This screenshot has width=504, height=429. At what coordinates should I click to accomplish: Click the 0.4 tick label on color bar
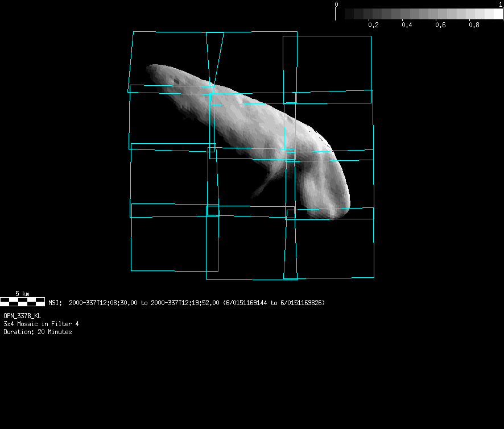pos(407,26)
